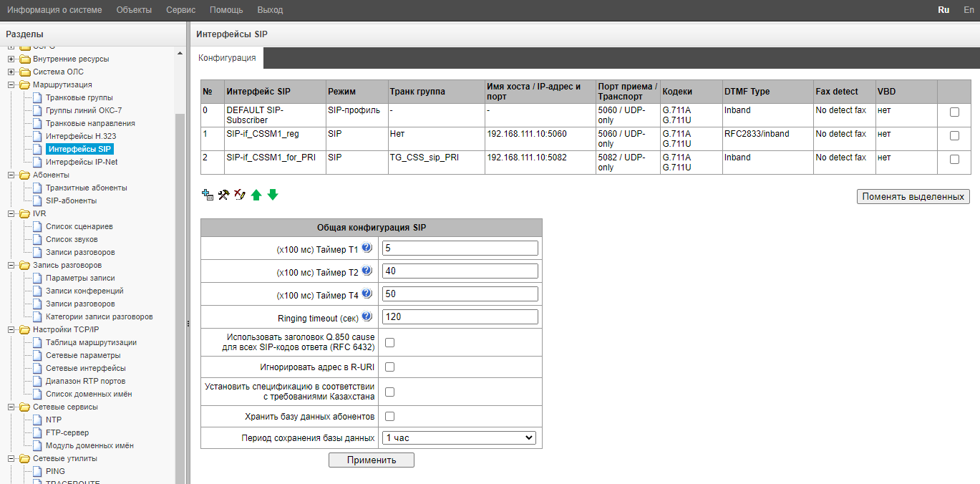Toggle Хранить базу данных абонентов checkbox
The width and height of the screenshot is (980, 484).
point(389,416)
